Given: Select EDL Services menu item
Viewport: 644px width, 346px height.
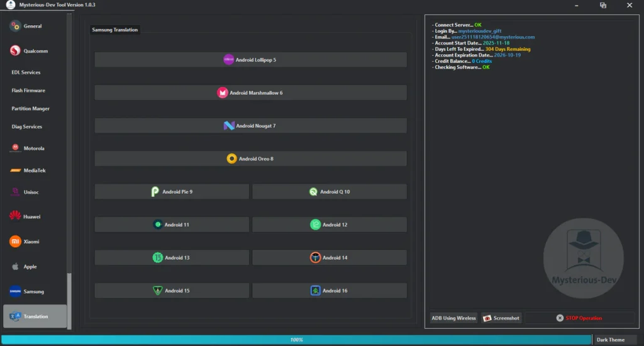Looking at the screenshot, I should pos(26,72).
